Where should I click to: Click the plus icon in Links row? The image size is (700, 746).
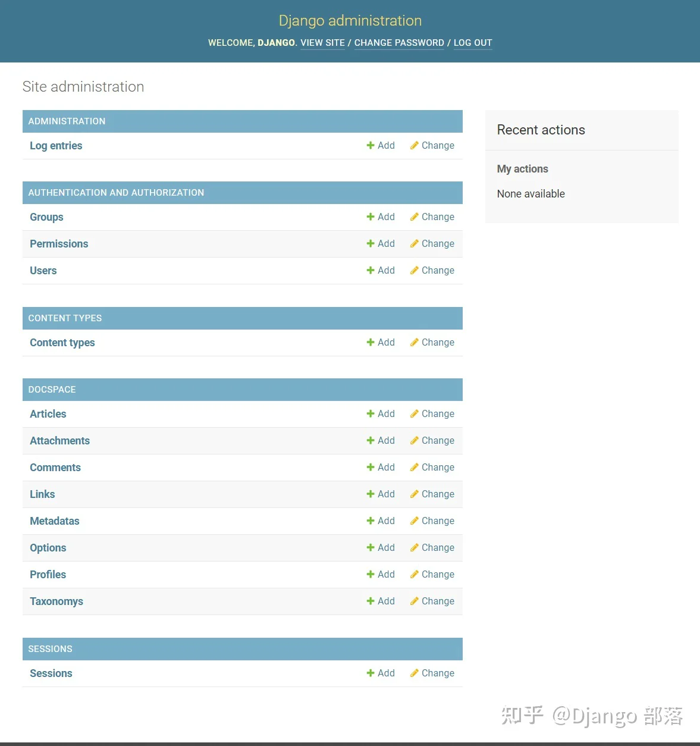pyautogui.click(x=371, y=494)
